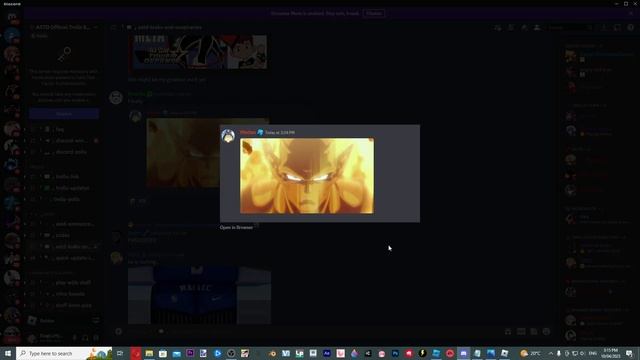Image resolution: width=640 pixels, height=360 pixels.
Task: Open Task View on the taskbar
Action: tap(120, 353)
